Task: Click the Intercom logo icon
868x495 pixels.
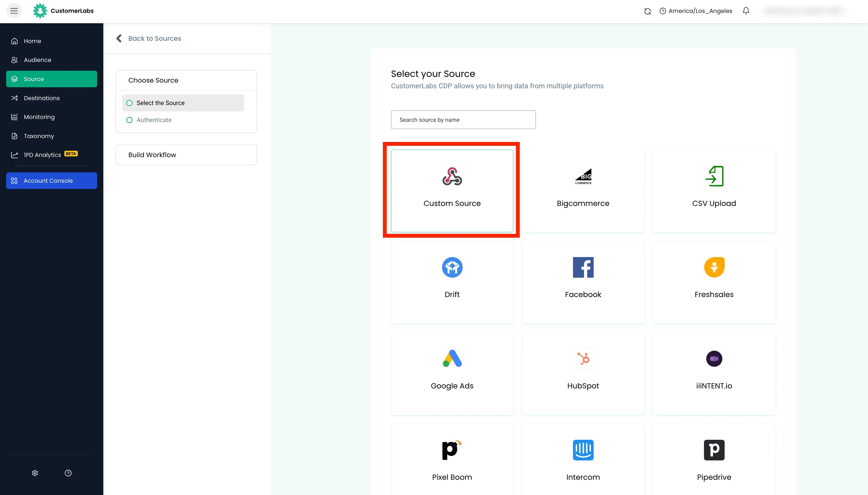Action: pos(583,450)
